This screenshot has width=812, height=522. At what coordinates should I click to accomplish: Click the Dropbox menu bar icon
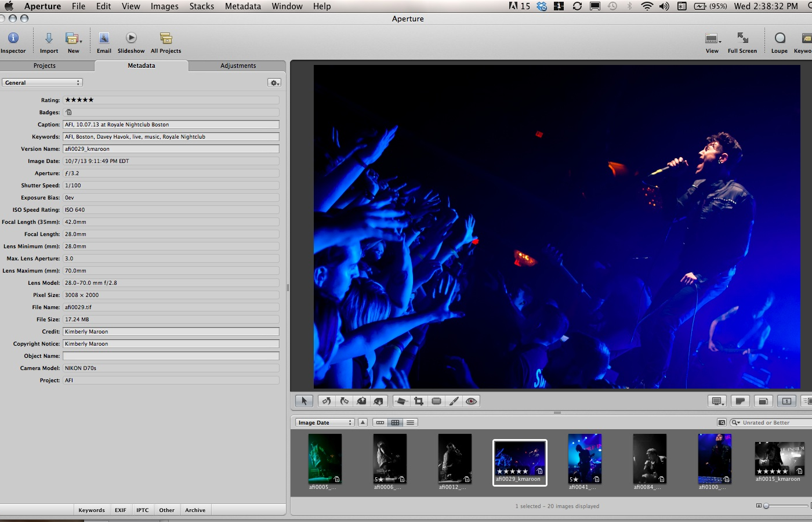(542, 6)
